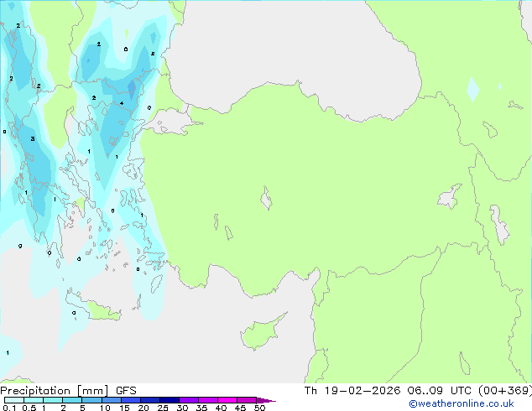
Task: Click the 'GFS' model label
Action: (126, 391)
